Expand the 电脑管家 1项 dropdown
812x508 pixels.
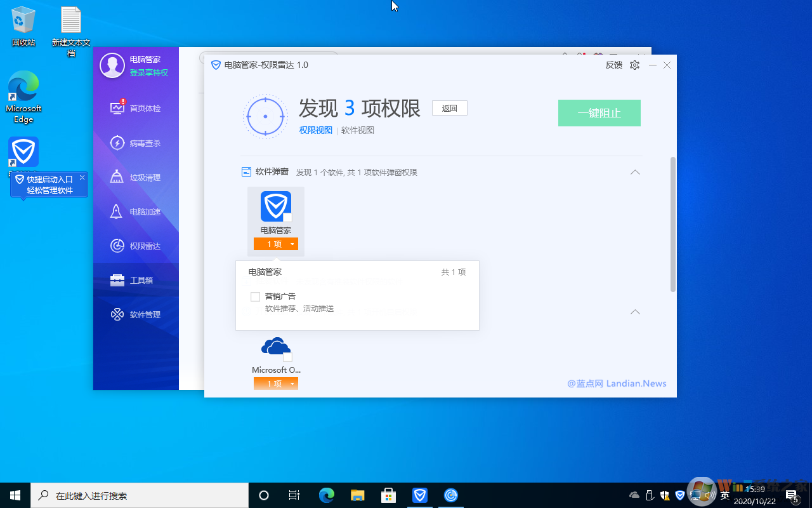275,243
